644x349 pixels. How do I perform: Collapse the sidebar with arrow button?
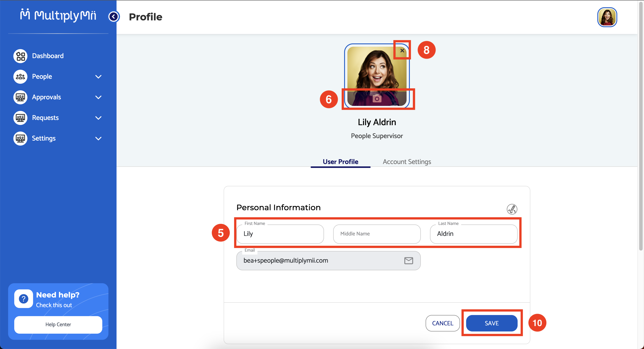coord(114,17)
